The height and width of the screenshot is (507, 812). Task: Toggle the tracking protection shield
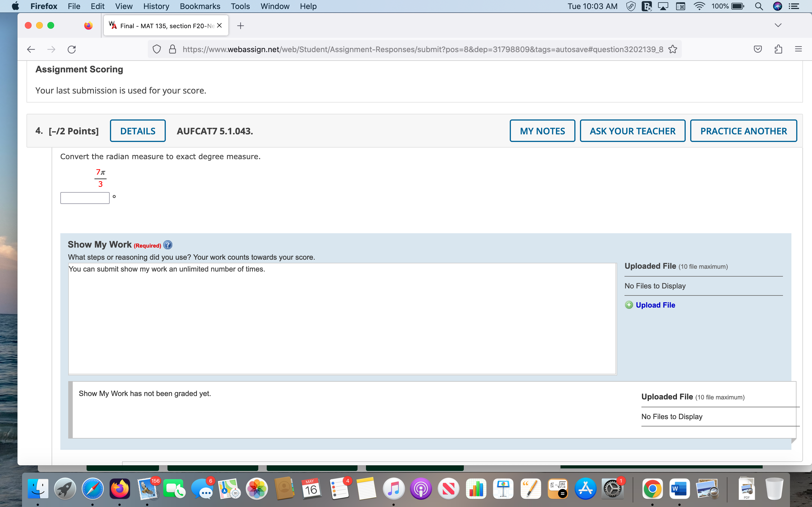click(x=157, y=49)
